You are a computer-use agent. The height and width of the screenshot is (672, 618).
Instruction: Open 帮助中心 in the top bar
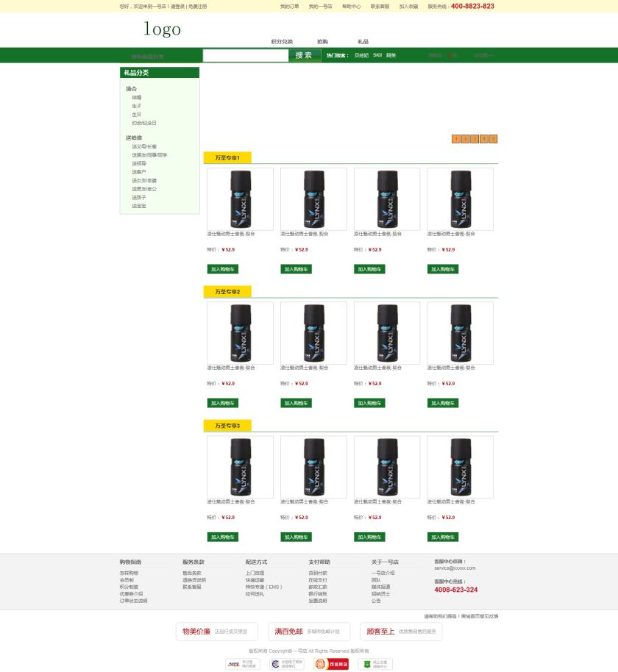coord(351,7)
